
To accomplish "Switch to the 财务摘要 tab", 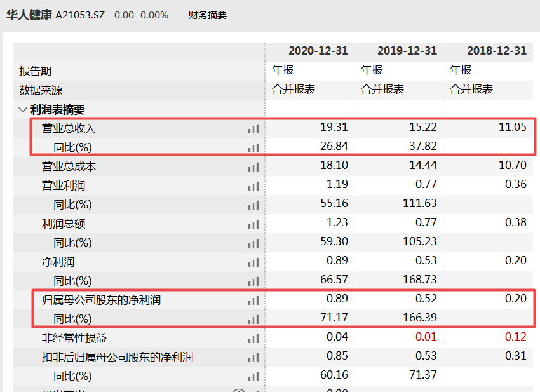I will click(207, 15).
